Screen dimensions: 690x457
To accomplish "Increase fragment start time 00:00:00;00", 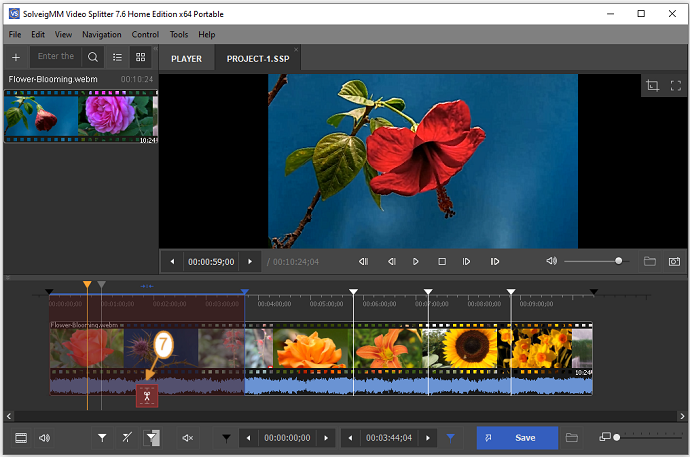I will click(x=326, y=438).
